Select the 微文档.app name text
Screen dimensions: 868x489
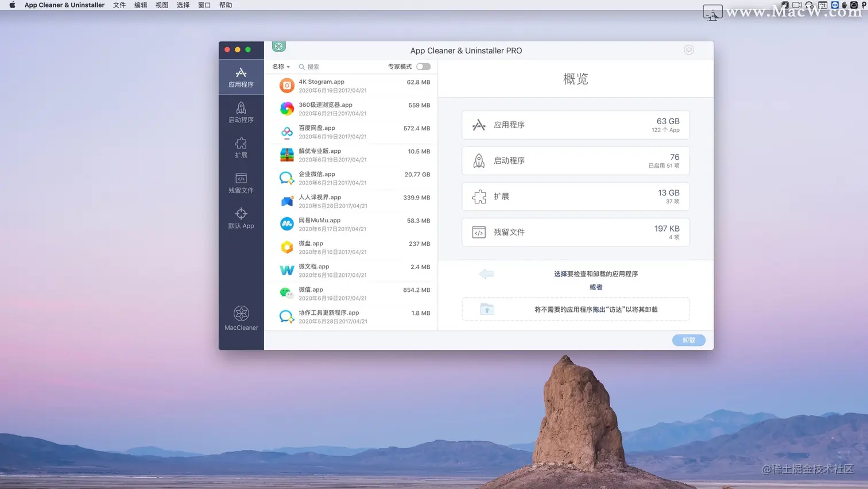314,267
